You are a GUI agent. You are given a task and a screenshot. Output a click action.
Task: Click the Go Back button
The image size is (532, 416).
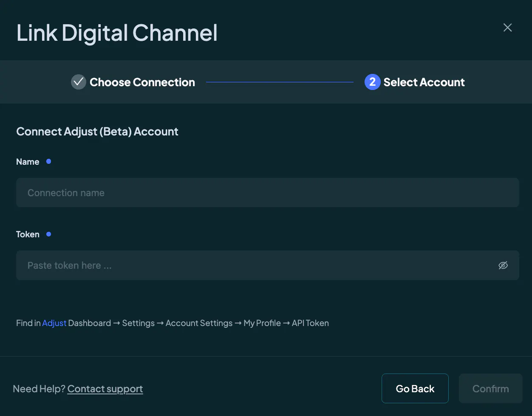[415, 388]
